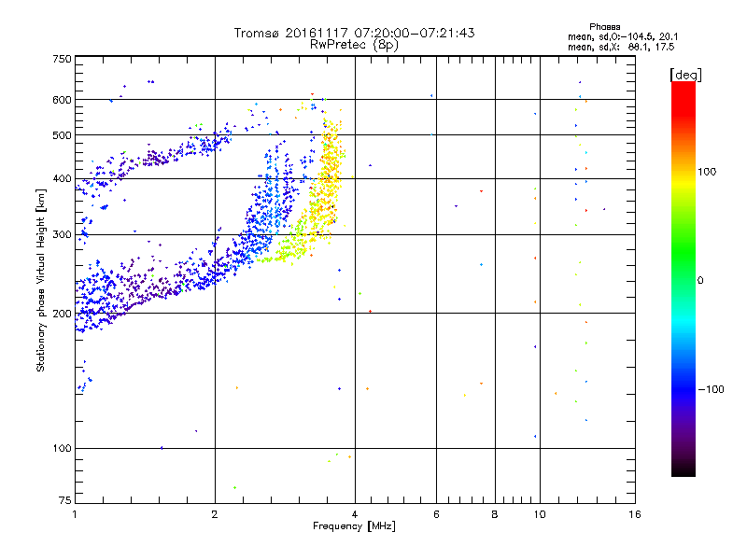The image size is (747, 560).
Task: Click the colorbar tick label '100'
Action: click(x=707, y=172)
